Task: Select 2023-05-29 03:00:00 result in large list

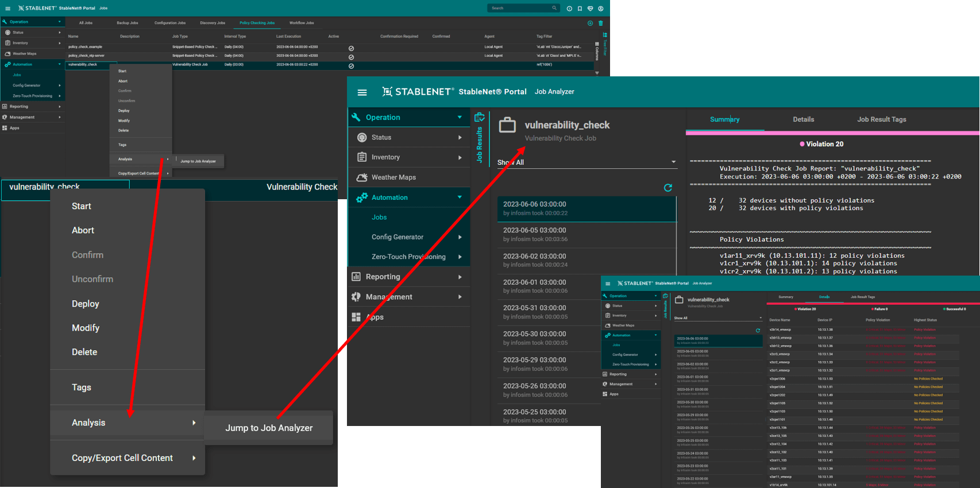Action: pos(587,364)
